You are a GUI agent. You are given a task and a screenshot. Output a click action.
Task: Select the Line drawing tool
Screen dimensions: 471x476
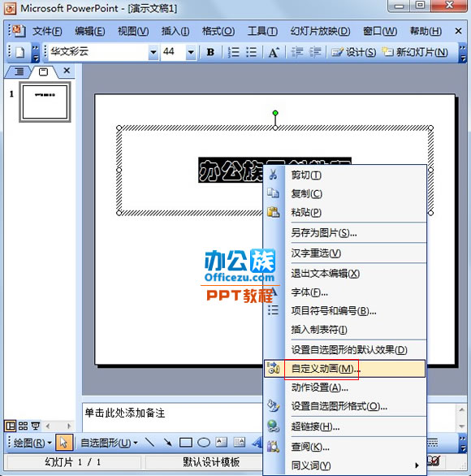coord(150,443)
